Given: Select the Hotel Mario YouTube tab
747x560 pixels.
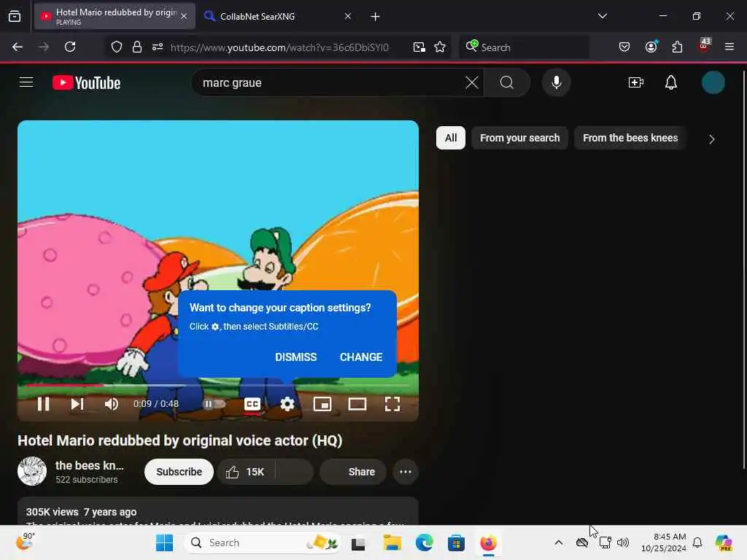Looking at the screenshot, I should coord(115,17).
